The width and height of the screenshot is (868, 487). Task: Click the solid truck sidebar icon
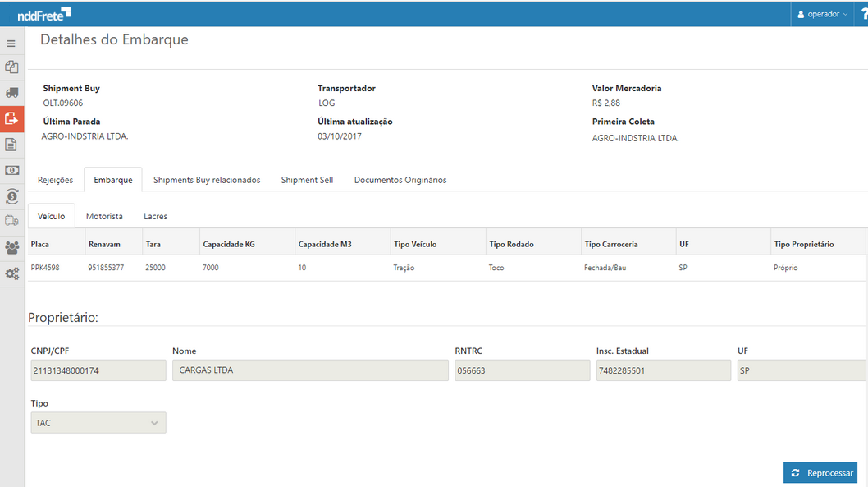point(11,93)
